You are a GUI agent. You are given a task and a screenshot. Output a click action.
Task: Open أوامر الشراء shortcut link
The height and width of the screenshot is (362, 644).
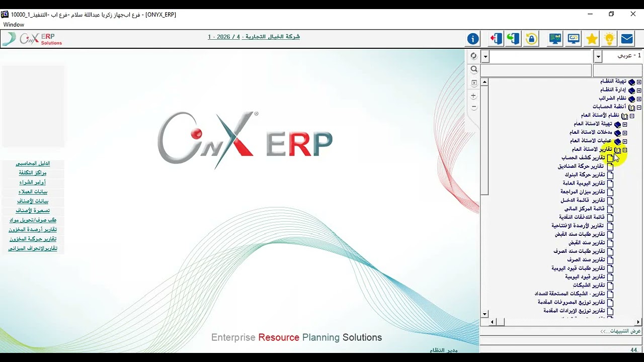coord(33,183)
